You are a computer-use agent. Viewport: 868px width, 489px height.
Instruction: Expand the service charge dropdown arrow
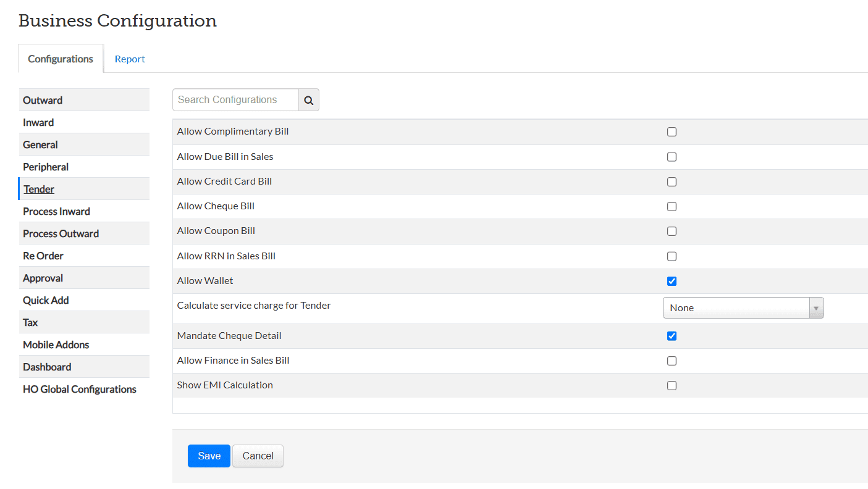[816, 307]
